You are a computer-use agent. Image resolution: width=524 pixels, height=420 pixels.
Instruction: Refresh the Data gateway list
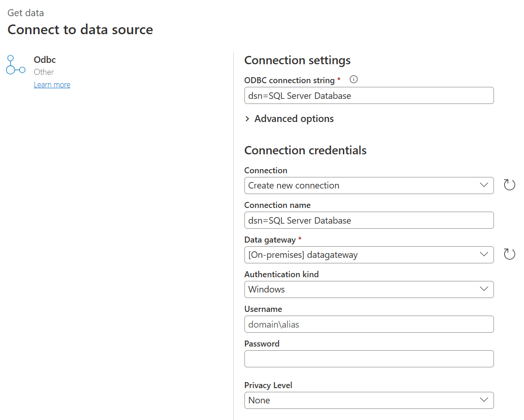pyautogui.click(x=509, y=254)
